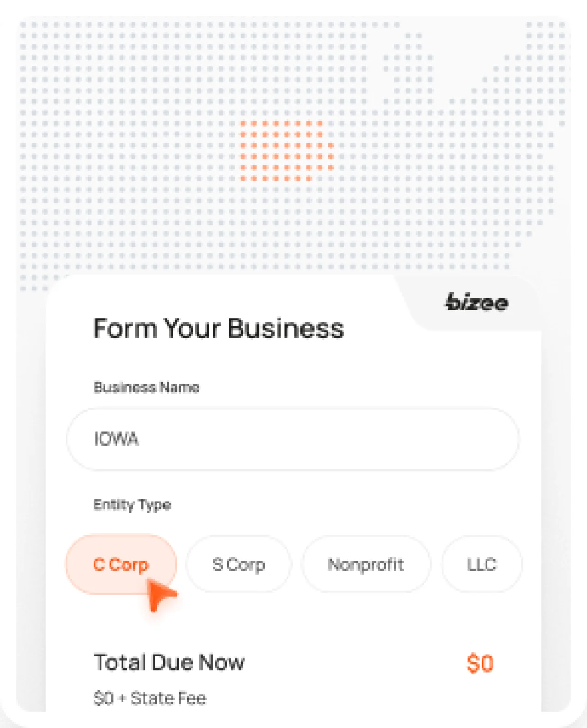587x728 pixels.
Task: Click inside the IOWA business name field
Action: [x=293, y=439]
